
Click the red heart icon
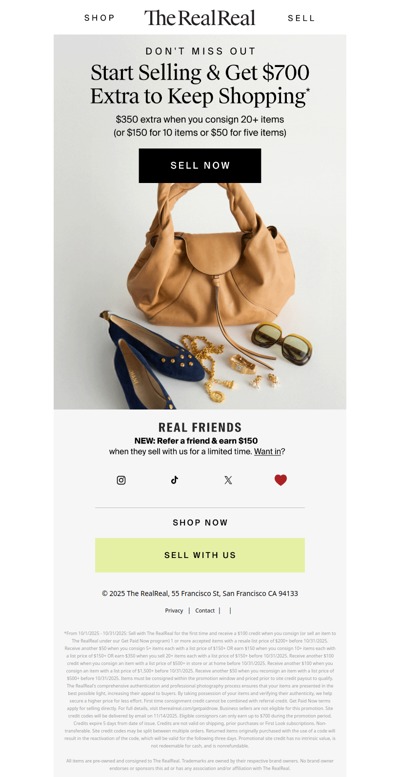click(x=281, y=480)
